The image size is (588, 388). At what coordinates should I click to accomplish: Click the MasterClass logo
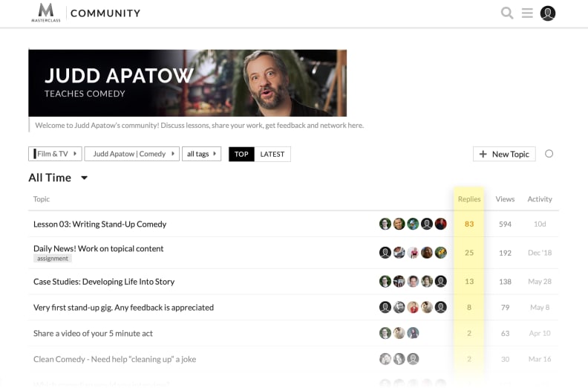pyautogui.click(x=46, y=13)
